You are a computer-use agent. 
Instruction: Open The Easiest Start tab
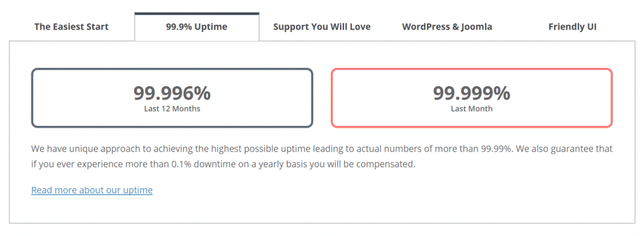(x=72, y=26)
